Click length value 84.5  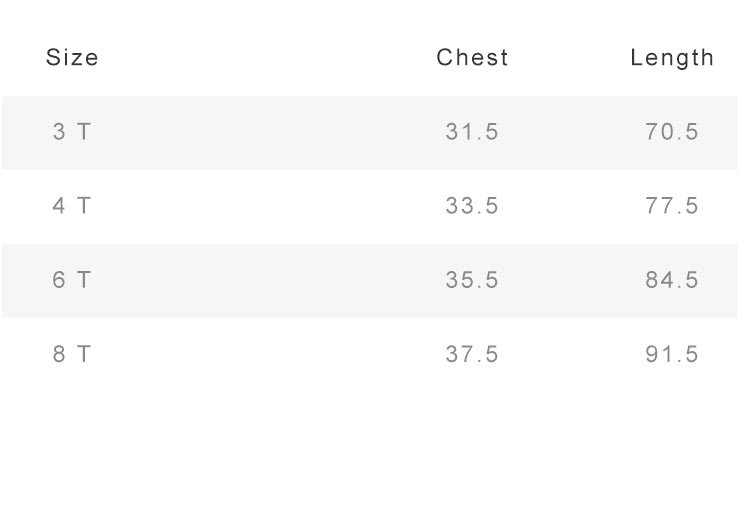[672, 280]
